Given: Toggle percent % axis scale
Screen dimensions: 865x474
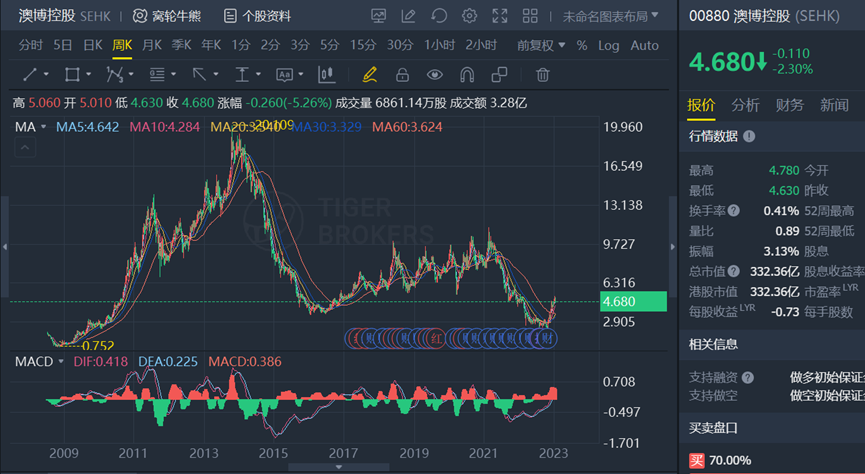Looking at the screenshot, I should coord(581,46).
